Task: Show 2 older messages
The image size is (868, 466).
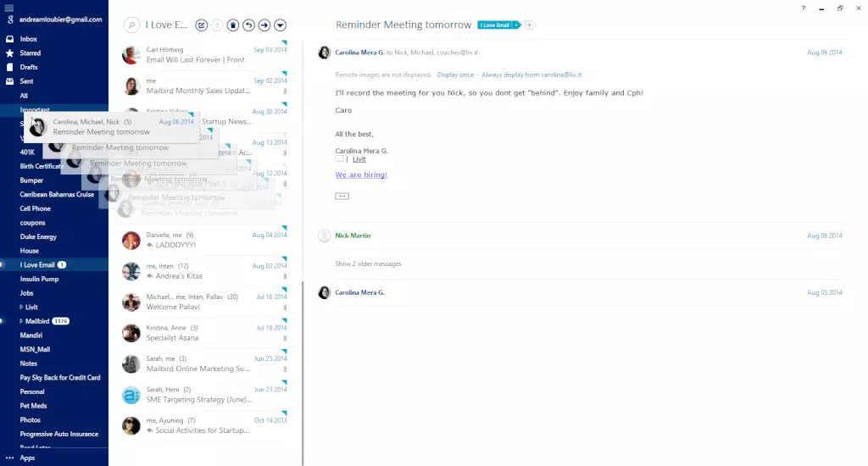Action: [368, 264]
